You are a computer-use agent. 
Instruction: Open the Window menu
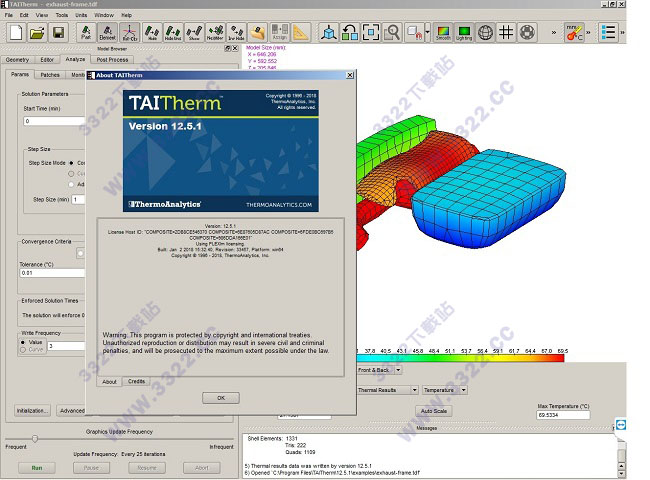104,15
